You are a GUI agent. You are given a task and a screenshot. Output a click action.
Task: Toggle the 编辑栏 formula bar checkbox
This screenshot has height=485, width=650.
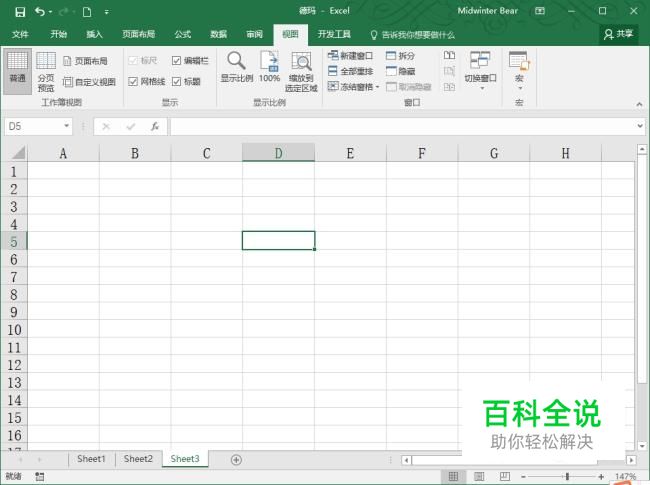point(176,61)
